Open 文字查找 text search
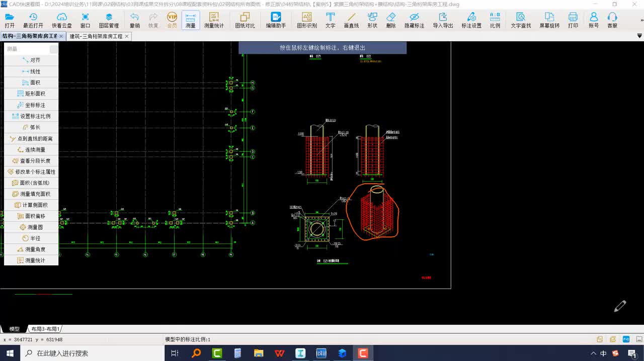644x361 pixels. 521,20
